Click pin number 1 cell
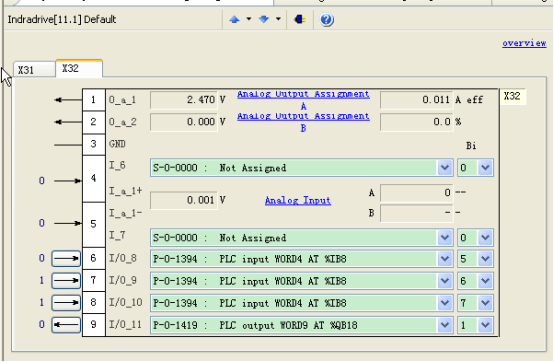This screenshot has height=362, width=554. [x=94, y=100]
